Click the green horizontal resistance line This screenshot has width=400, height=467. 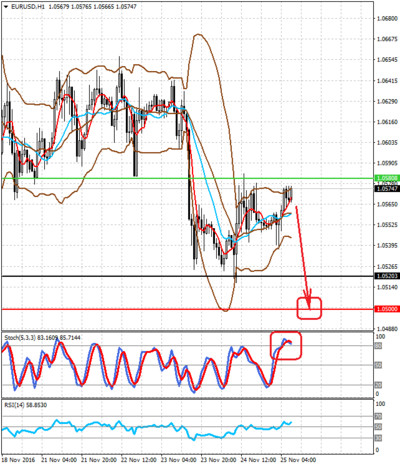pyautogui.click(x=187, y=178)
